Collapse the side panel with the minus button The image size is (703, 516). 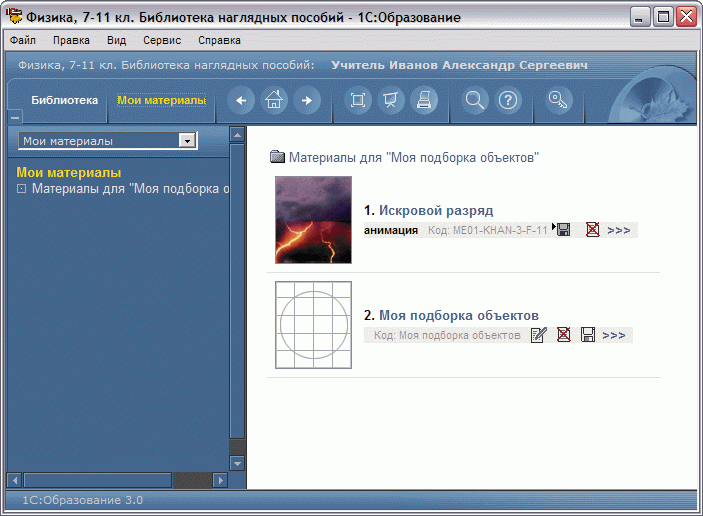coord(15,118)
